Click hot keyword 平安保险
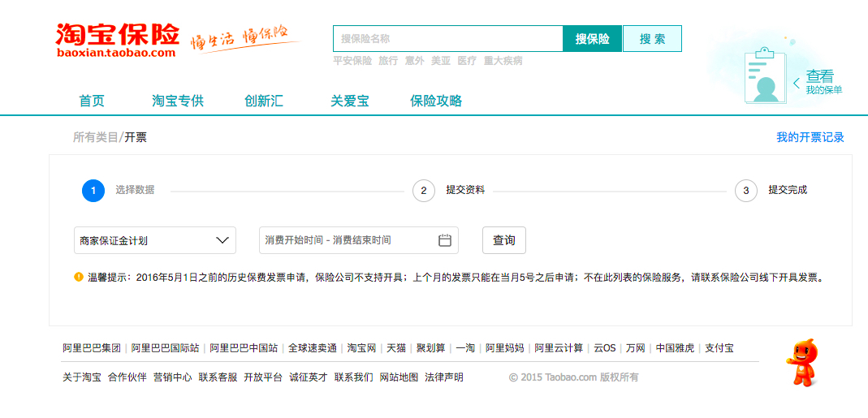Image resolution: width=868 pixels, height=418 pixels. pos(352,61)
